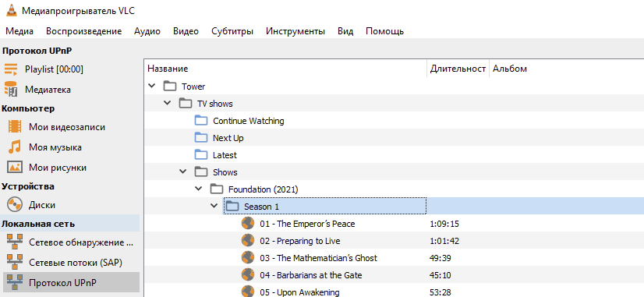This screenshot has height=297, width=644.
Task: Open the Инструменты menu
Action: pyautogui.click(x=295, y=31)
